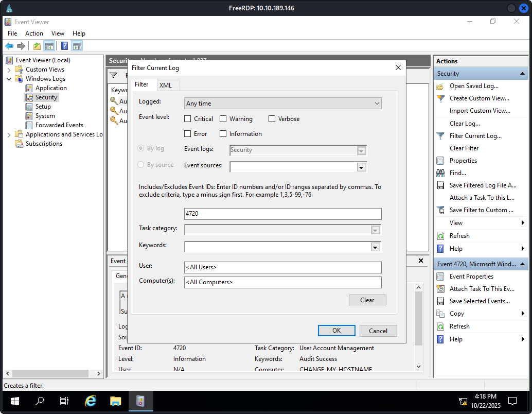
Task: Click the User field showing All Users
Action: click(x=283, y=268)
